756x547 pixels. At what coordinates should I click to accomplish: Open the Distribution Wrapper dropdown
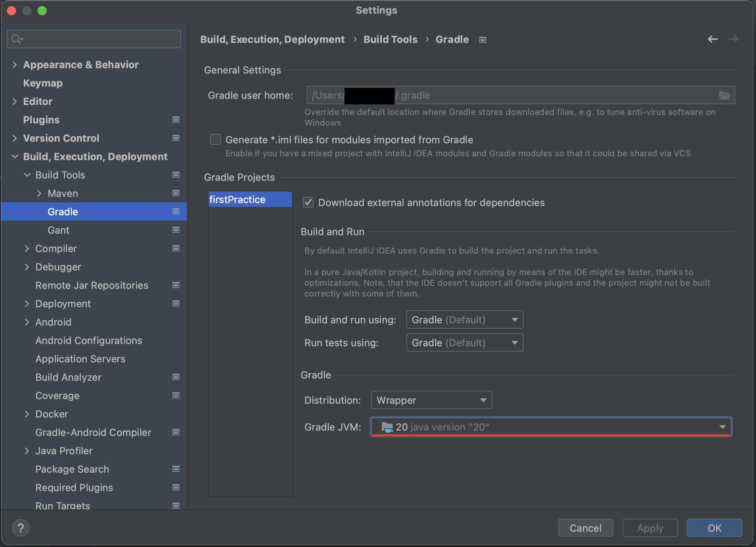pos(431,400)
